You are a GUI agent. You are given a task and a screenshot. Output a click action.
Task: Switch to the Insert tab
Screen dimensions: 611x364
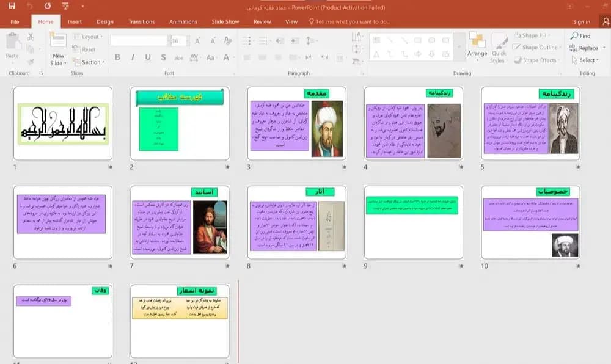[75, 22]
